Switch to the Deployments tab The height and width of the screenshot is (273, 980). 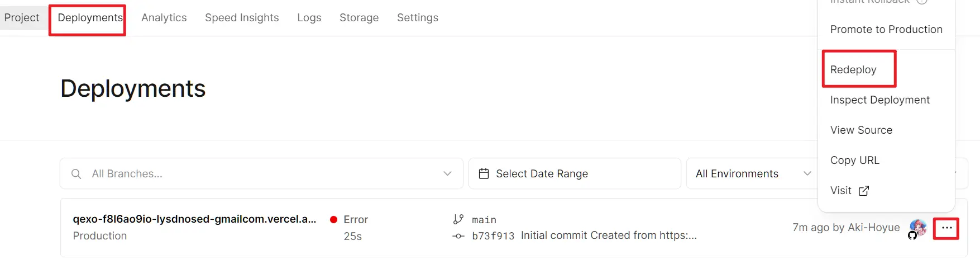[90, 18]
